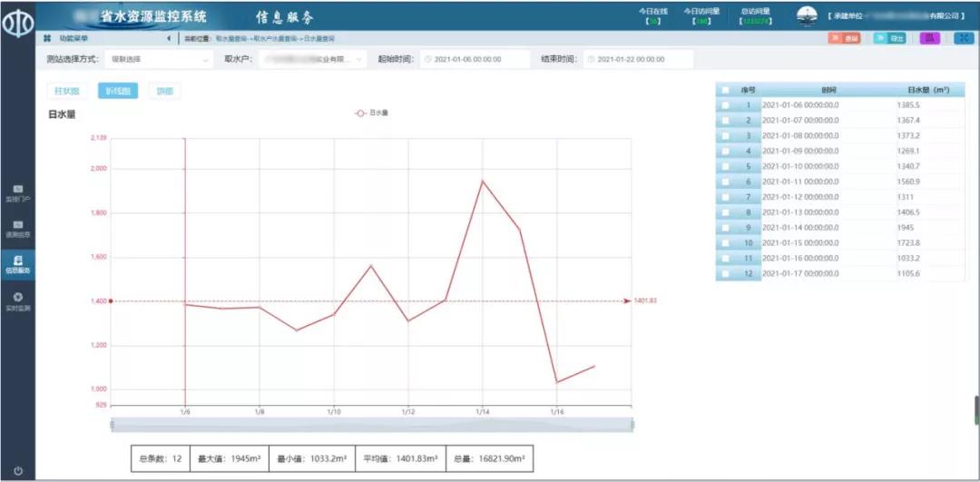
Task: Tick the checkbox for row 9
Action: [x=724, y=228]
